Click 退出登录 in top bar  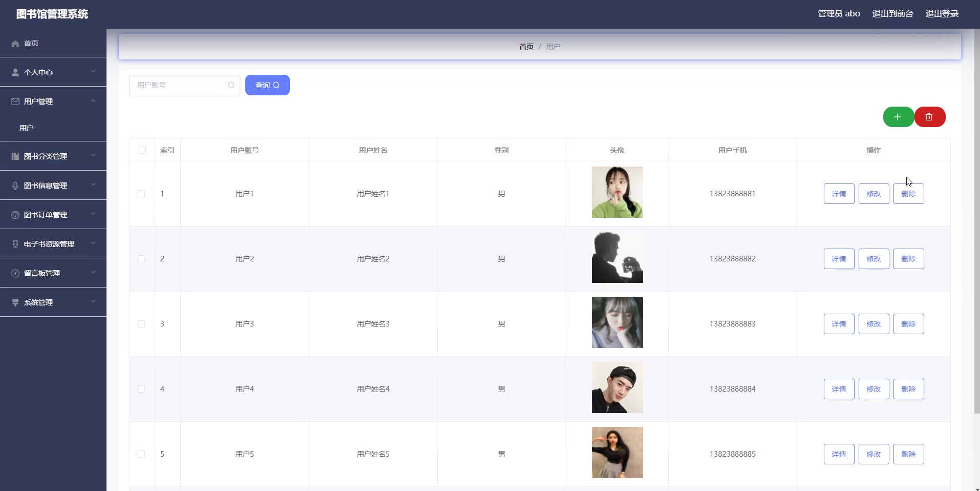coord(942,14)
